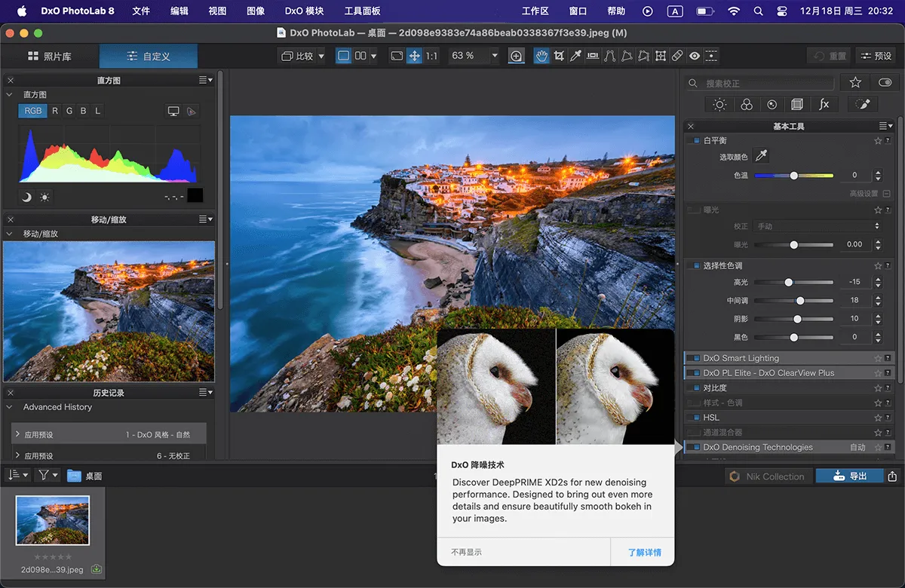The image size is (905, 588).
Task: Expand the first 应用预设 history entry
Action: pyautogui.click(x=17, y=435)
